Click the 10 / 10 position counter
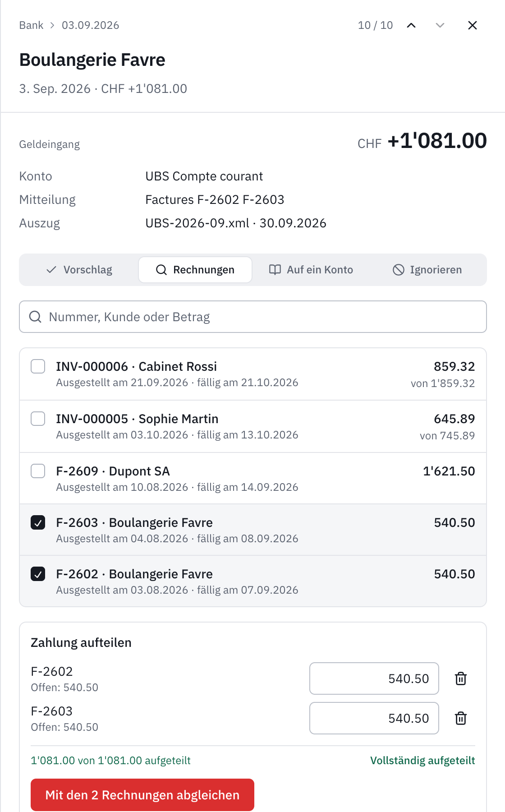The image size is (505, 812). (376, 25)
